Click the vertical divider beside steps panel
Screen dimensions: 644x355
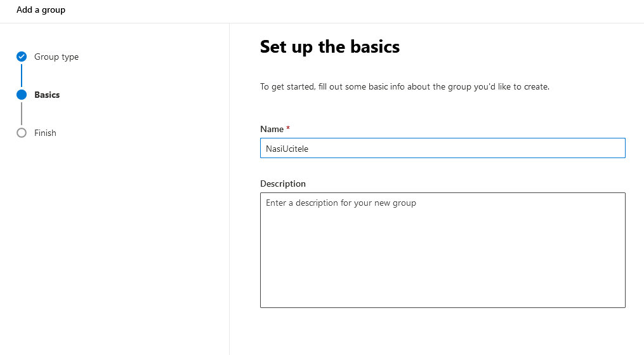[229, 189]
